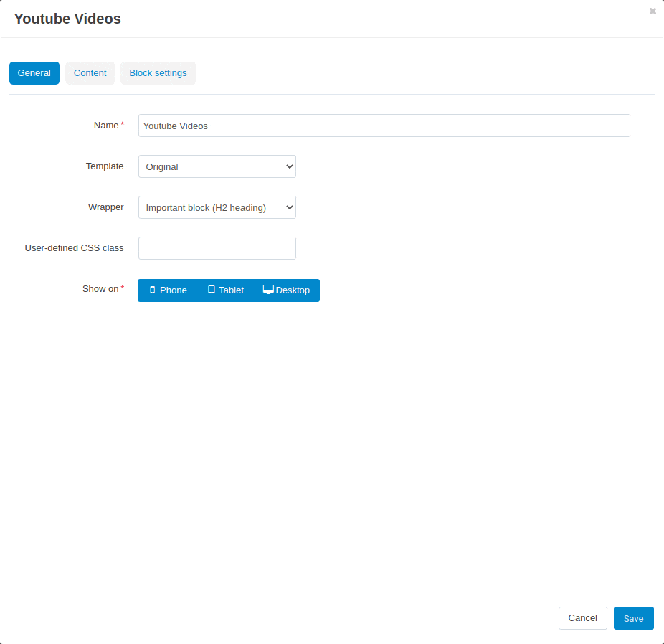Focus the User-defined CSS class field
This screenshot has width=664, height=644.
pos(217,248)
